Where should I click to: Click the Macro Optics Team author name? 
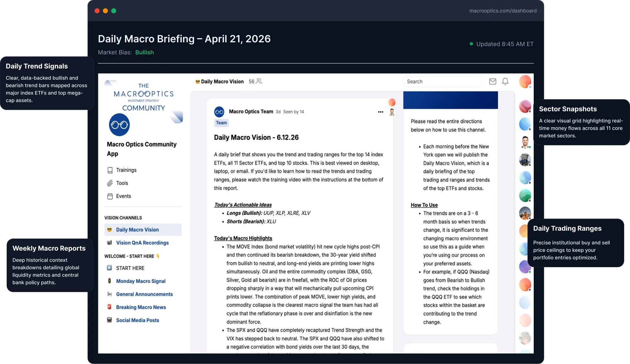[251, 111]
